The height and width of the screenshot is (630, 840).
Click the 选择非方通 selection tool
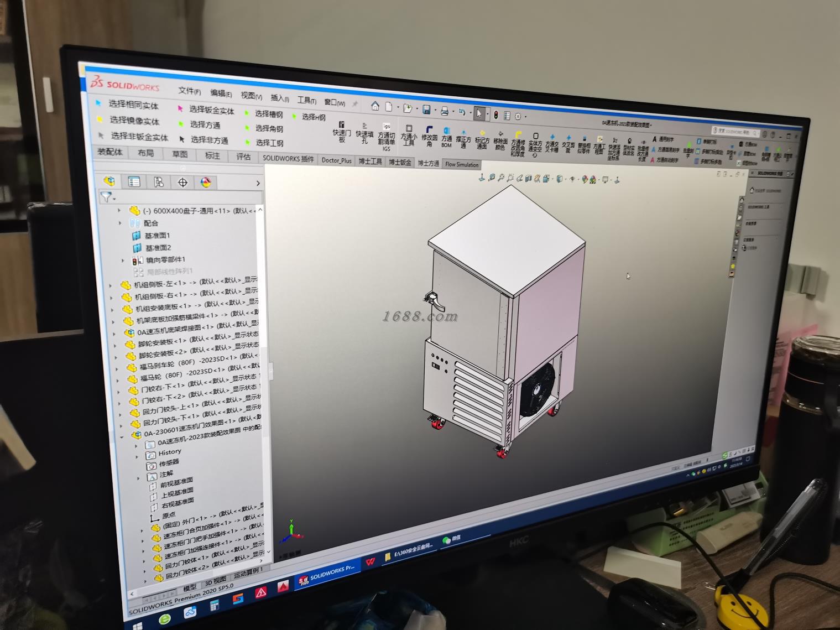click(x=204, y=140)
